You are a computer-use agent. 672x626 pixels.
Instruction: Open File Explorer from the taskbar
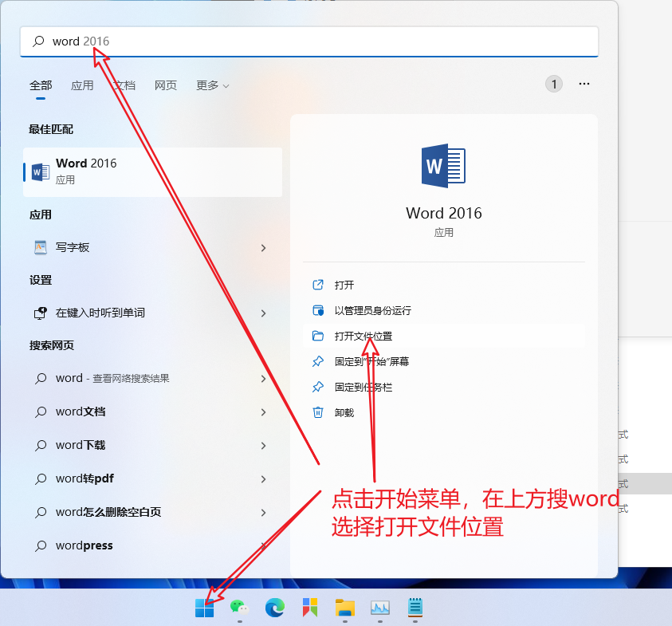click(344, 608)
